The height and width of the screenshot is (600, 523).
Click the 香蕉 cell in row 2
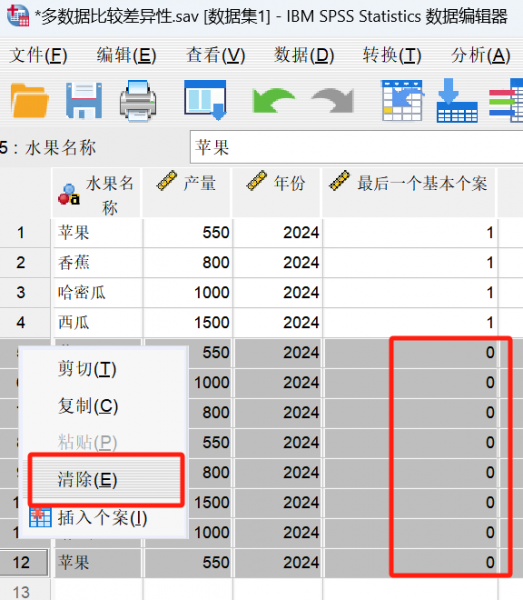(x=98, y=262)
